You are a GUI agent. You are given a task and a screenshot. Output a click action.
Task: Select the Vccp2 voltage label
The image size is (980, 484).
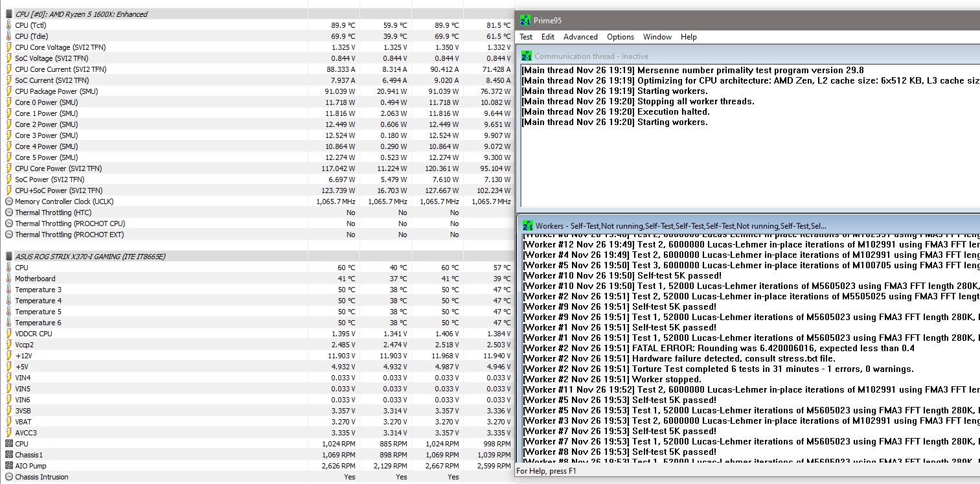pyautogui.click(x=24, y=344)
